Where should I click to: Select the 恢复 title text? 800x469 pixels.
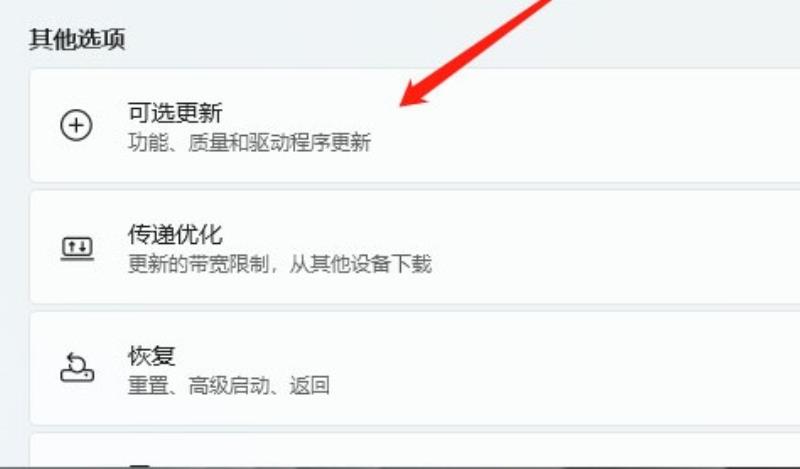click(x=152, y=356)
